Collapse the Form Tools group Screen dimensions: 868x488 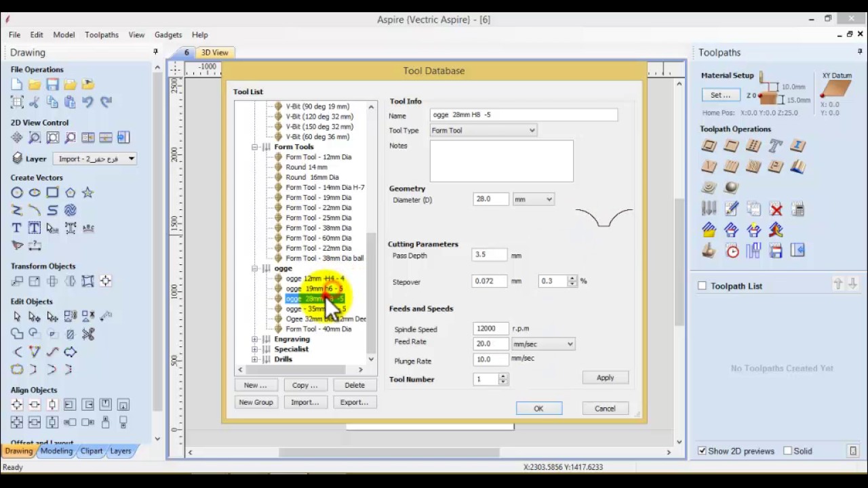point(255,146)
